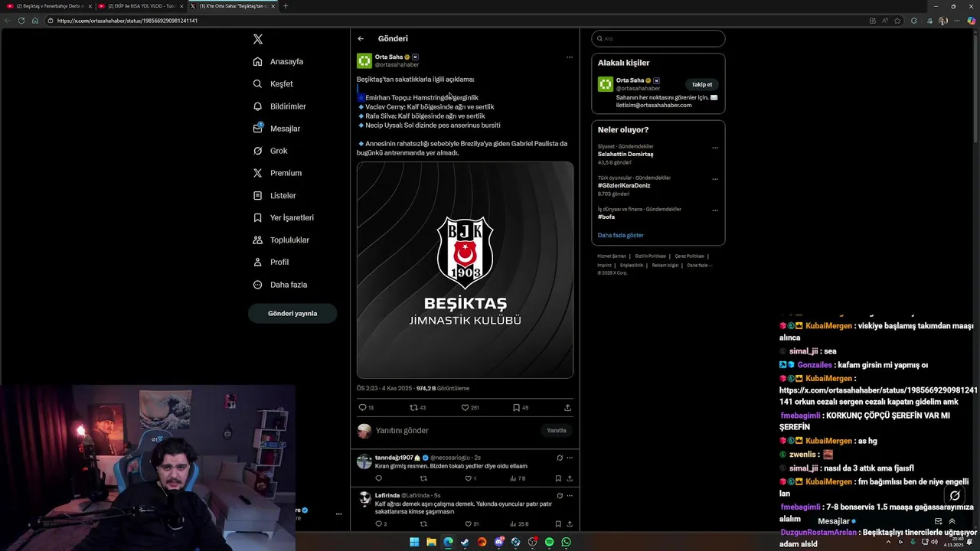Viewport: 980px width, 551px height.
Task: Click Gönderi yayınla button
Action: (x=292, y=313)
